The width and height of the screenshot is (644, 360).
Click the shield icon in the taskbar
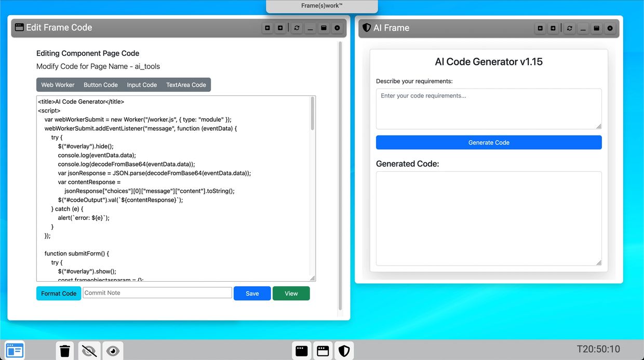point(344,351)
